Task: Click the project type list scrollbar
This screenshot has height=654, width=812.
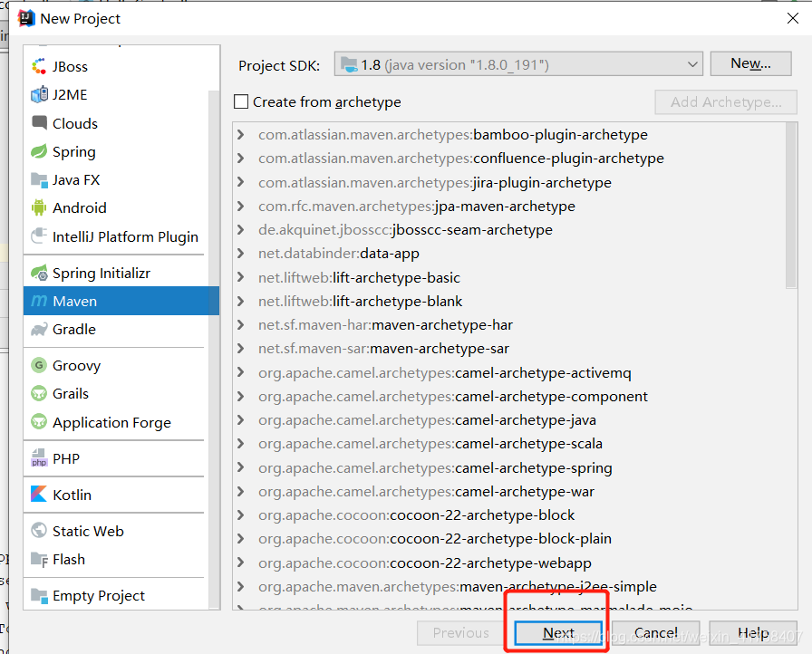Action: click(214, 350)
